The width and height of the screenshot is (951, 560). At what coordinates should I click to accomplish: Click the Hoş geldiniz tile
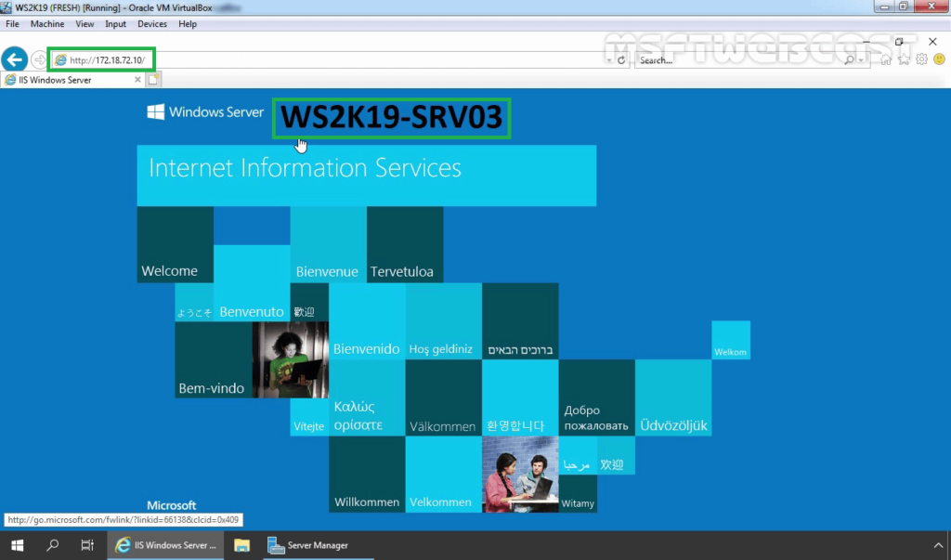coord(443,321)
